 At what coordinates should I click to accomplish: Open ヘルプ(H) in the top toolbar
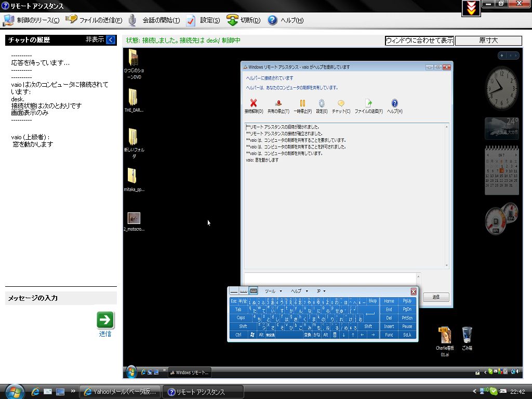pyautogui.click(x=286, y=20)
